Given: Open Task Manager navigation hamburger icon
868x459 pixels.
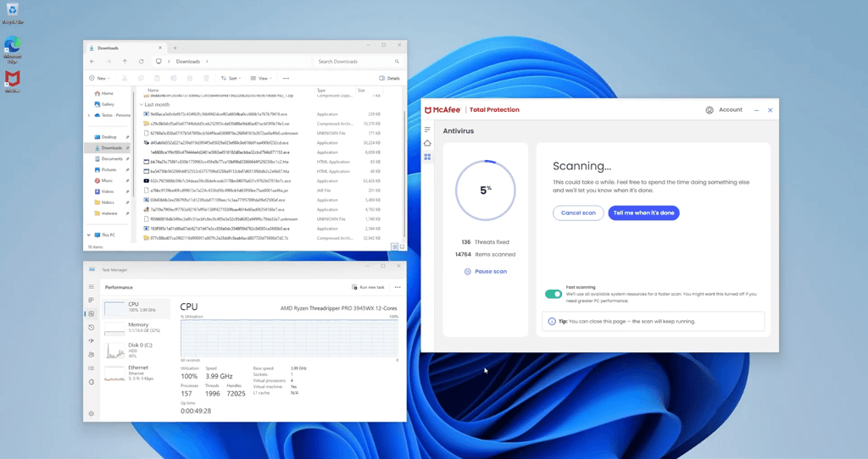Looking at the screenshot, I should (x=92, y=287).
